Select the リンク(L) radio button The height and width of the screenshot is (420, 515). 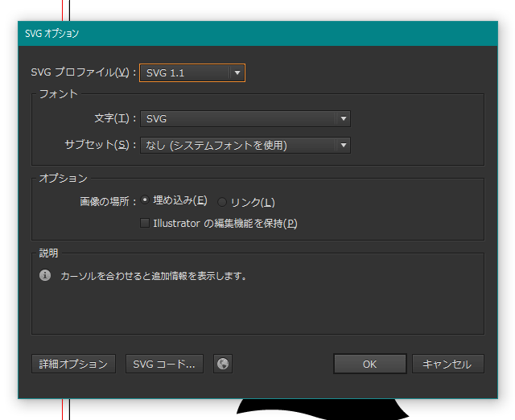tap(222, 202)
